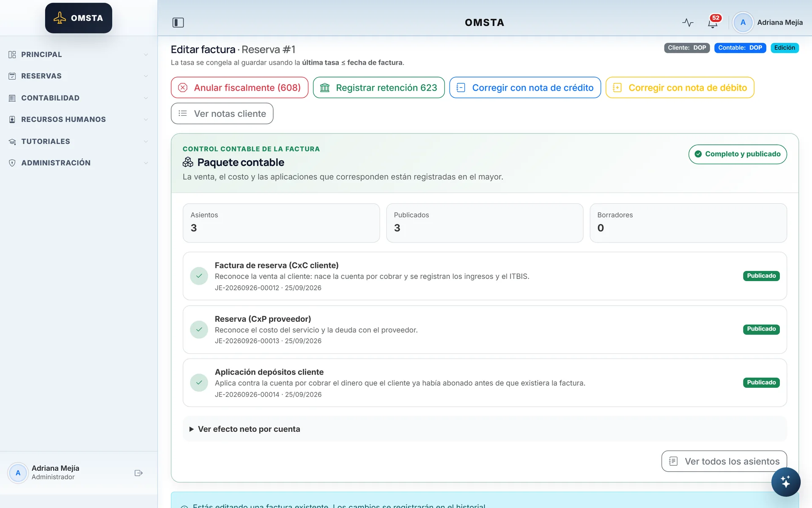Click the checkmark for Reserva (CxP proveedor)
Screen dimensions: 812x508
coord(199,329)
